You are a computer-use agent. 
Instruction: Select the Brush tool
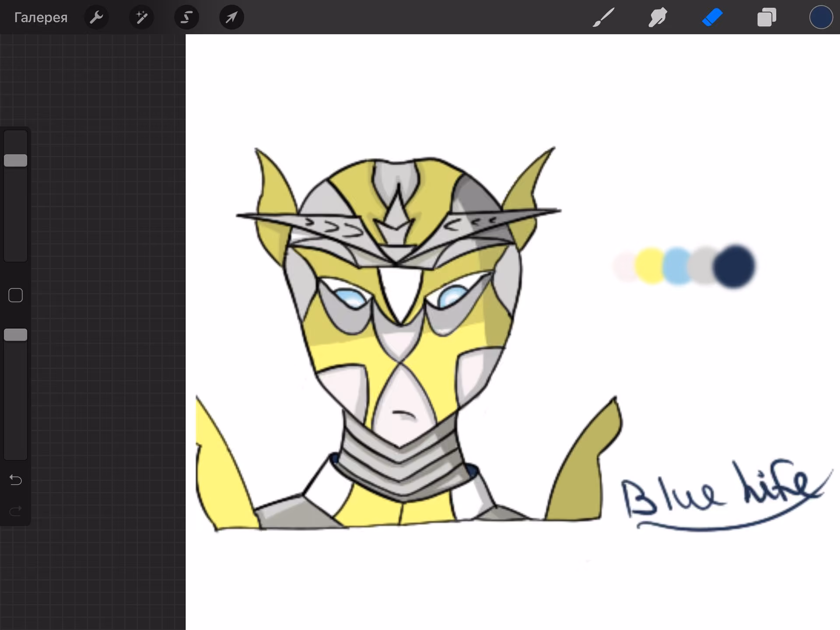(x=603, y=17)
